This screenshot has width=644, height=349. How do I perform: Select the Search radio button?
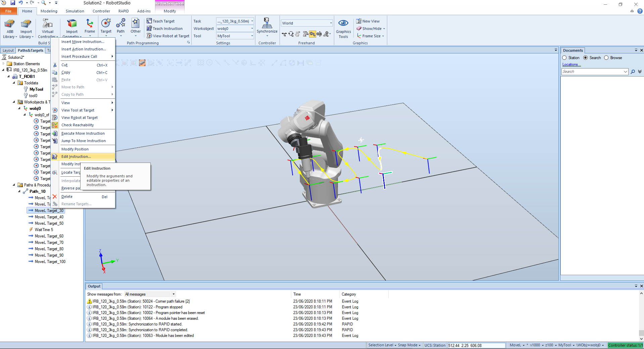tap(586, 58)
